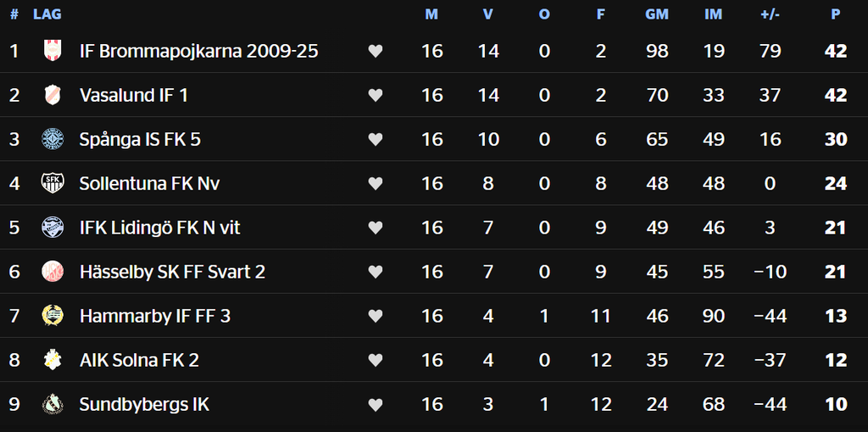Select the Hammarby IF FF 3 team name

(155, 316)
